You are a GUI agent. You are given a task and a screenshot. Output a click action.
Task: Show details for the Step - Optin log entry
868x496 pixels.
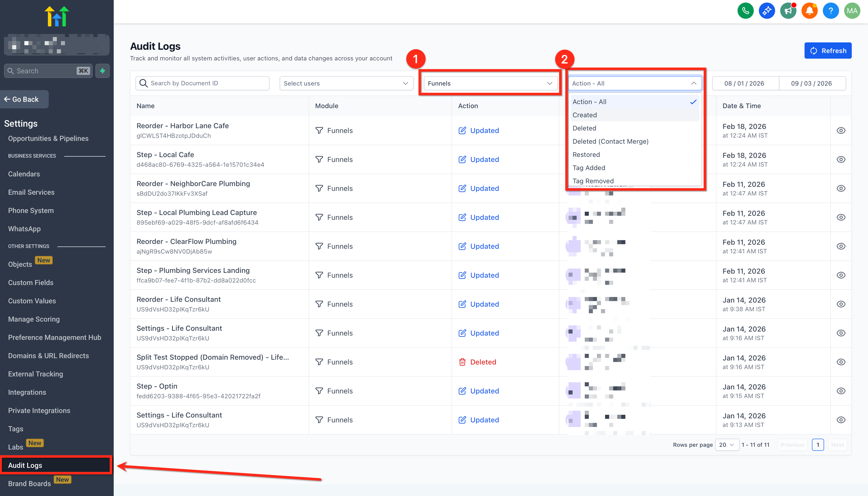pos(841,391)
